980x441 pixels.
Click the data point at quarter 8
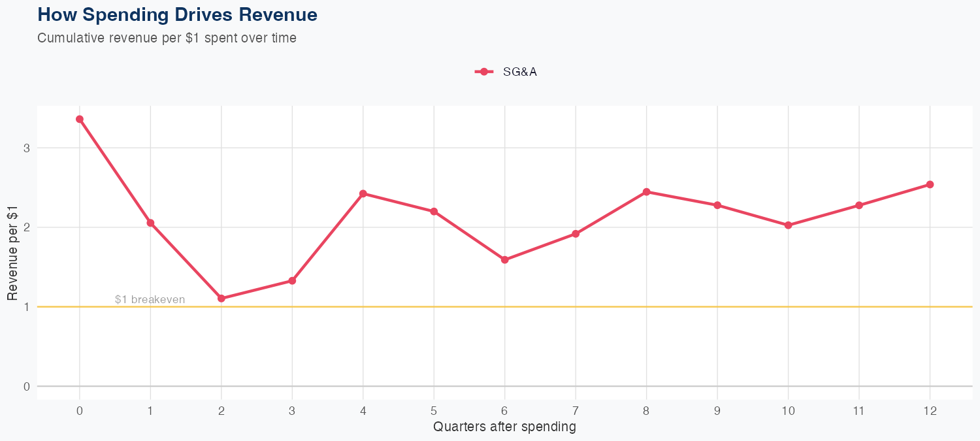click(x=646, y=191)
